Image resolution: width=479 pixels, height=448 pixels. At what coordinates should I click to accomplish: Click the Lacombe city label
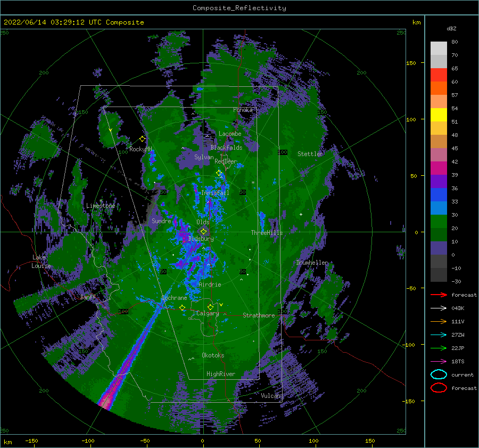[x=230, y=134]
